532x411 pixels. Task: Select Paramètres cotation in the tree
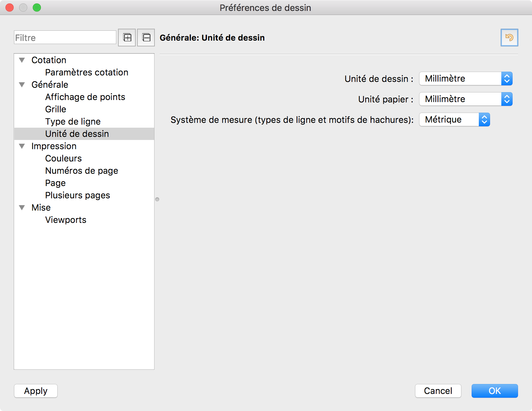pos(87,72)
